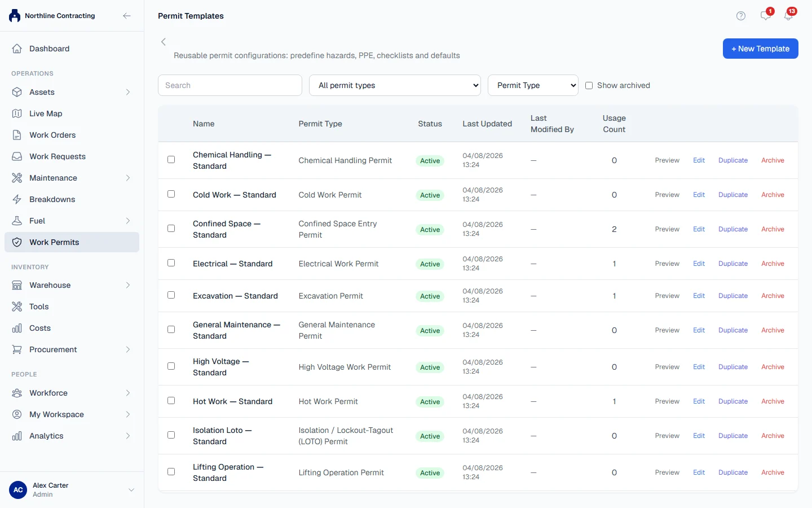Select the Hot Work — Standard row checkbox

[x=171, y=401]
